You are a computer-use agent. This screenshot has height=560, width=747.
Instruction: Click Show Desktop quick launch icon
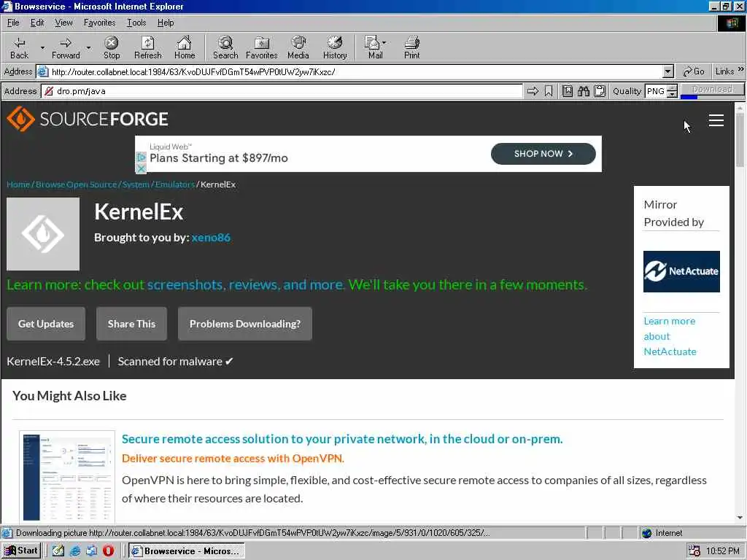point(58,551)
